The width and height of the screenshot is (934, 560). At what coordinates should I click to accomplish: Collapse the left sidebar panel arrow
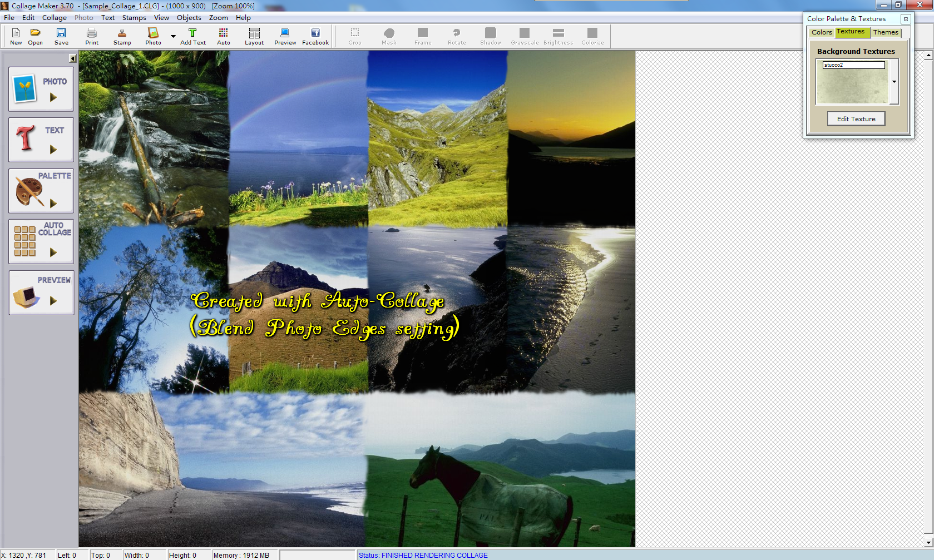tap(72, 58)
